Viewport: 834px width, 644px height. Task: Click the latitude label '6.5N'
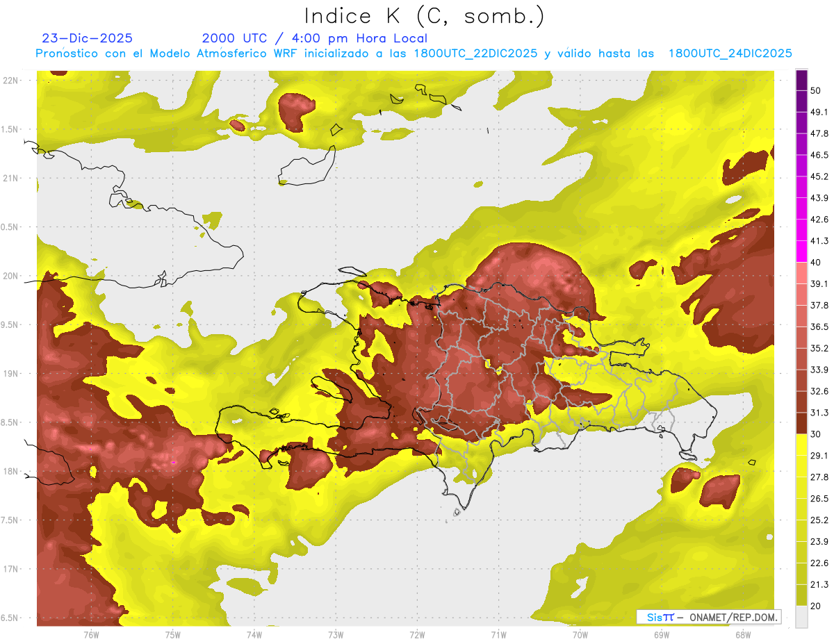point(10,618)
